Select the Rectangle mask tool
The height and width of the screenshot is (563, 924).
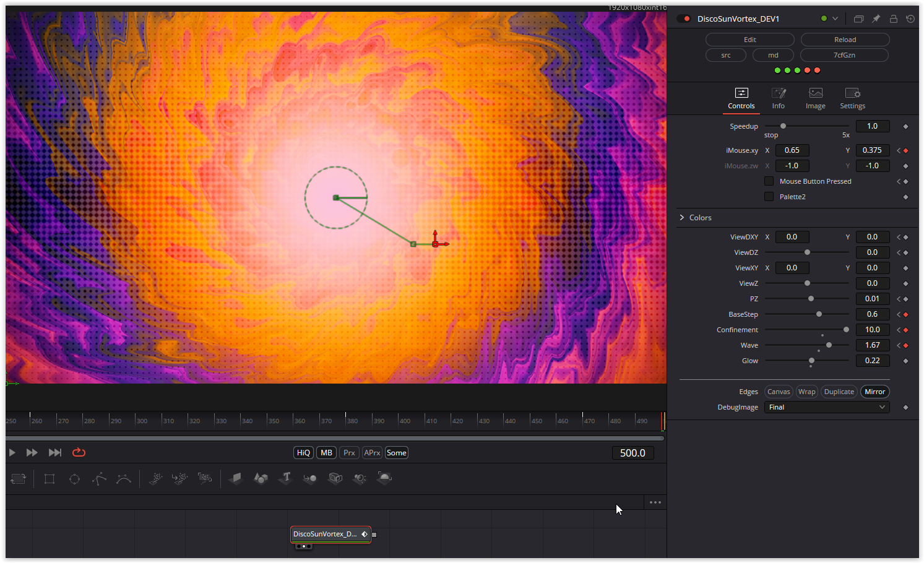click(x=50, y=478)
